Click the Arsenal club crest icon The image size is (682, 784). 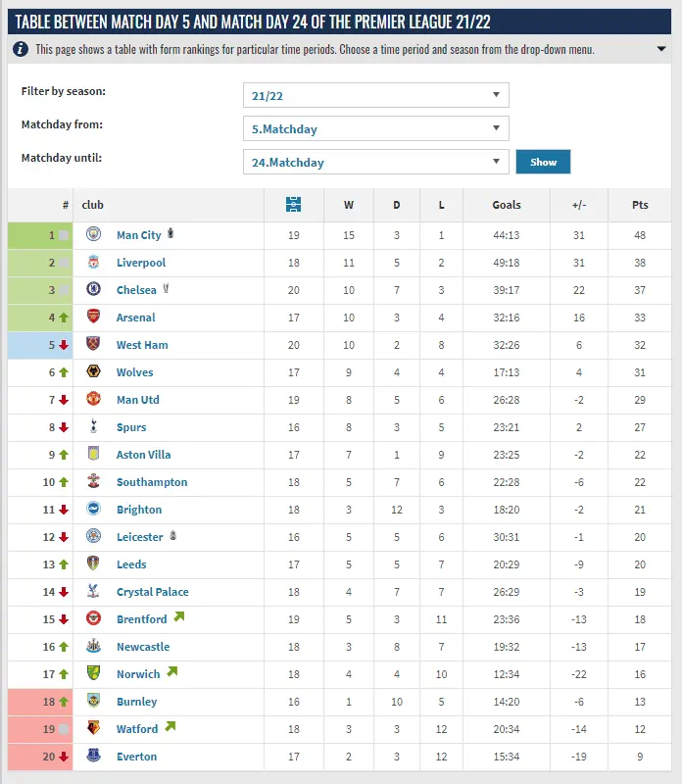(93, 318)
